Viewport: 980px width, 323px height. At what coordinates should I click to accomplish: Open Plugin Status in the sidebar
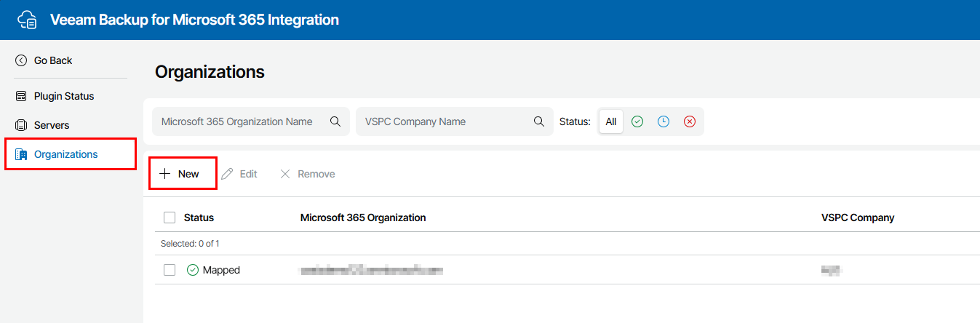click(x=64, y=96)
